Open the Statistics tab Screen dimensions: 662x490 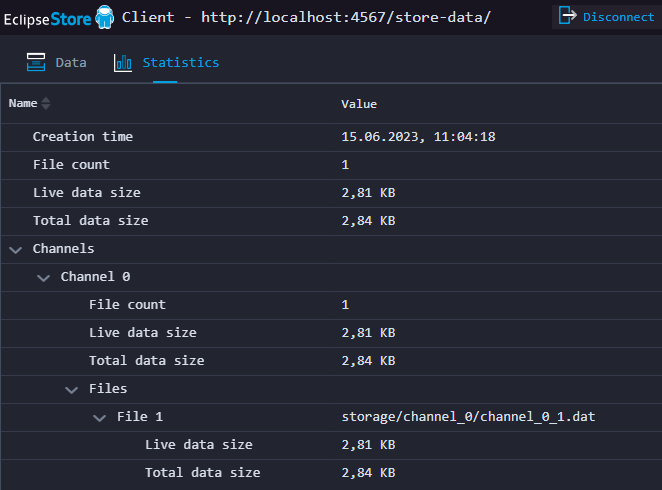(x=166, y=63)
